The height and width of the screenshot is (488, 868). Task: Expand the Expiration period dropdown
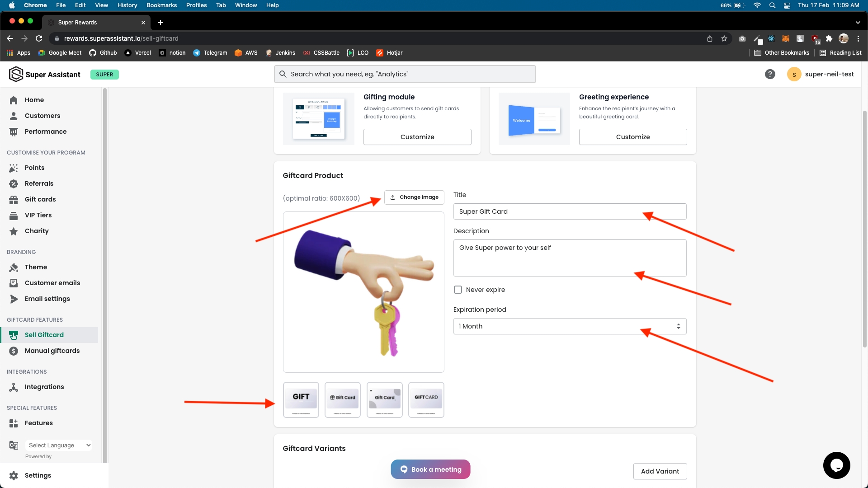[570, 326]
